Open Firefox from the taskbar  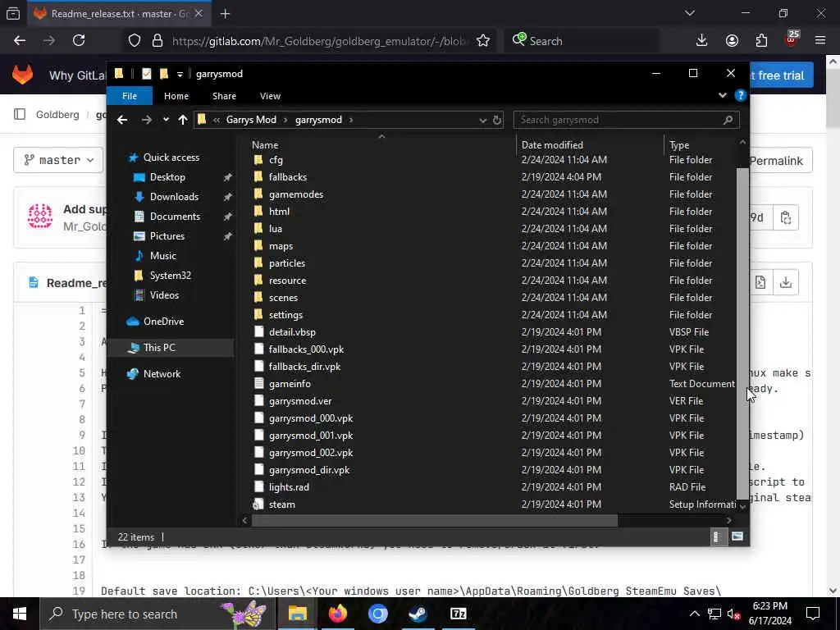(337, 614)
